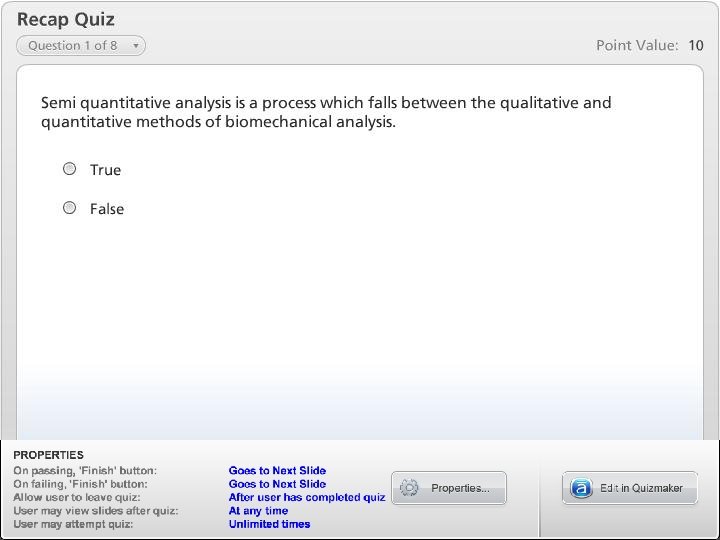
Task: Select the True radio button
Action: tap(69, 169)
